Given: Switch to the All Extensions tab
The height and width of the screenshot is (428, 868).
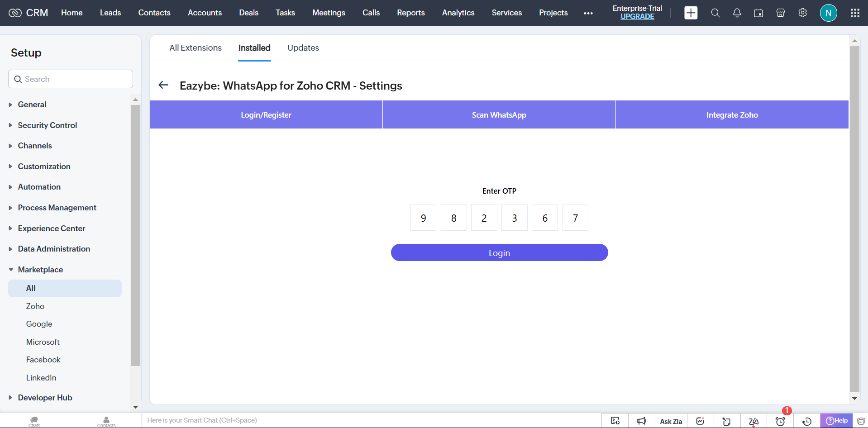Looking at the screenshot, I should click(x=196, y=48).
